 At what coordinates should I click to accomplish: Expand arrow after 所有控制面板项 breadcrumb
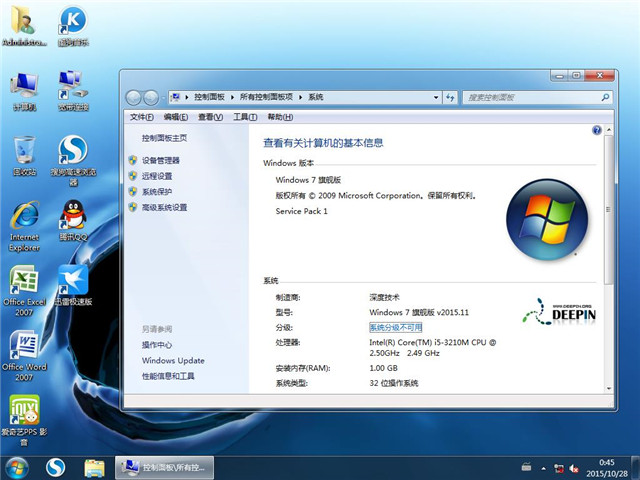300,97
